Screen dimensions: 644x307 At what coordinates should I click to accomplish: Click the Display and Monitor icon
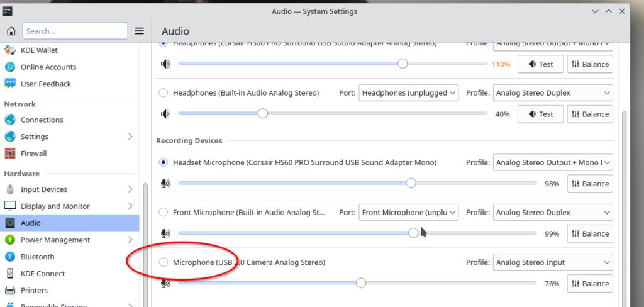pyautogui.click(x=10, y=206)
